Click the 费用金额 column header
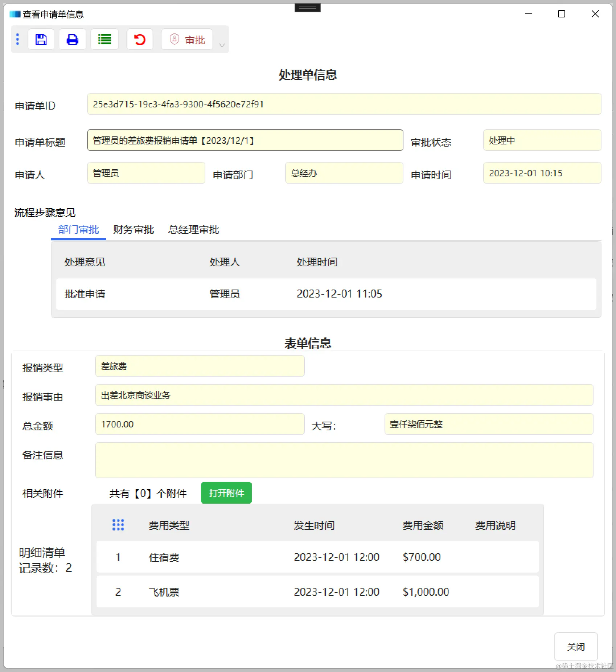The image size is (616, 672). 423,525
